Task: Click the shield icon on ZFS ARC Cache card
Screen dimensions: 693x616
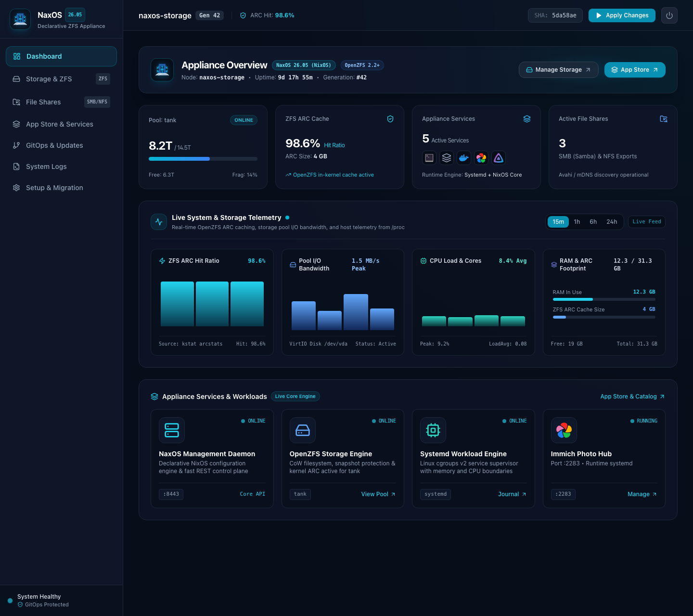Action: (390, 119)
